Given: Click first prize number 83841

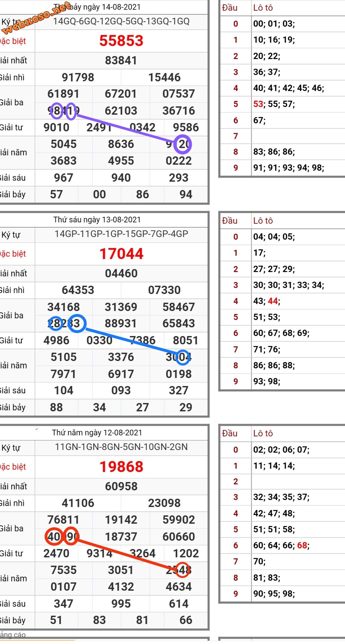Looking at the screenshot, I should pos(121,60).
